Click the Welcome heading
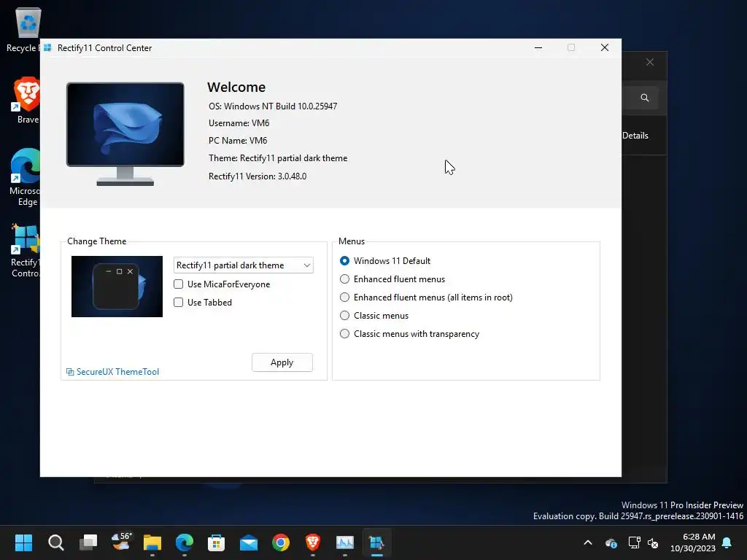 tap(236, 87)
